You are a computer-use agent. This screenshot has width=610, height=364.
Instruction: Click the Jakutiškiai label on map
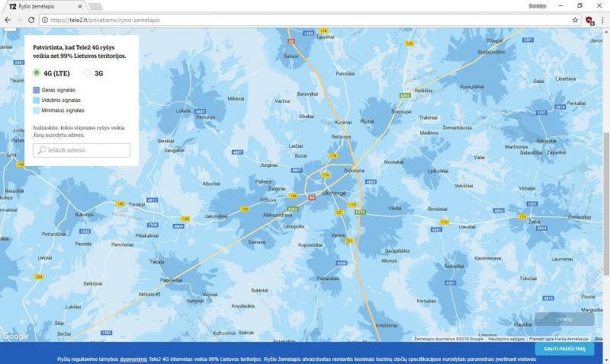point(216,216)
